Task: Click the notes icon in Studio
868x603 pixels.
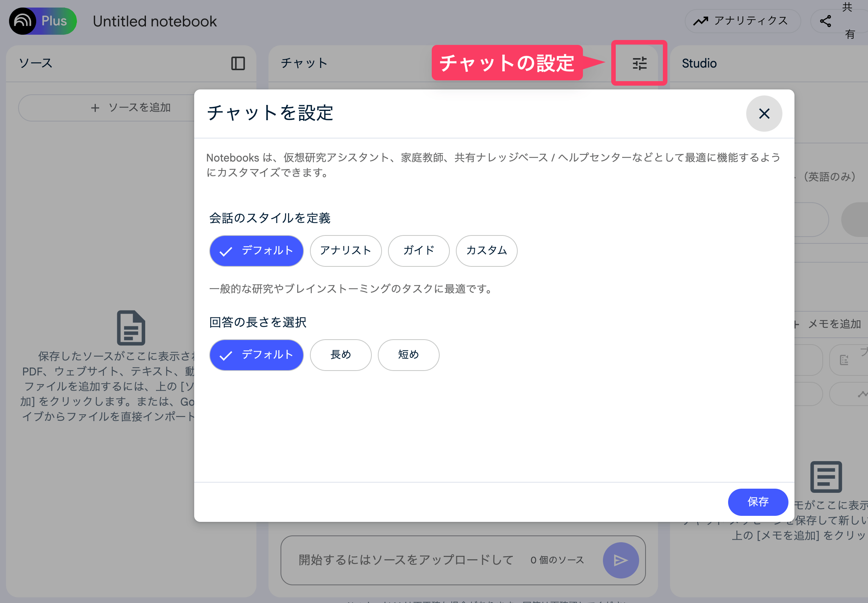Action: [826, 477]
